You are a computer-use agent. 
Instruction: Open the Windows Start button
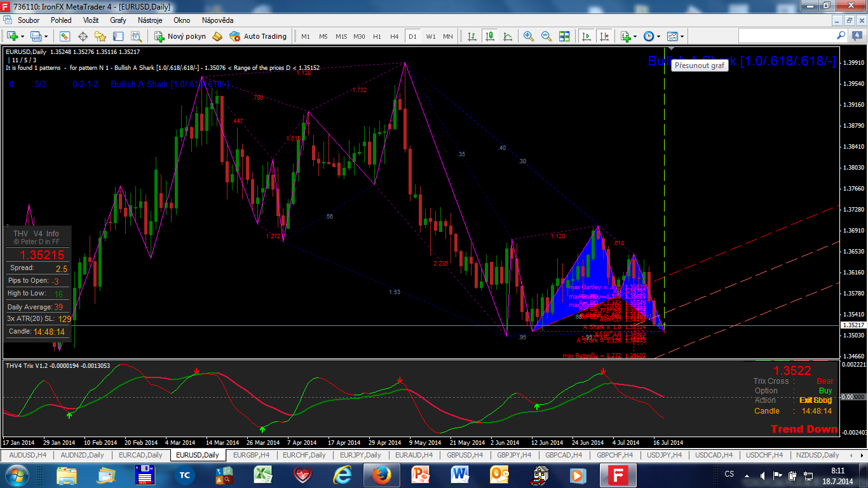click(17, 475)
